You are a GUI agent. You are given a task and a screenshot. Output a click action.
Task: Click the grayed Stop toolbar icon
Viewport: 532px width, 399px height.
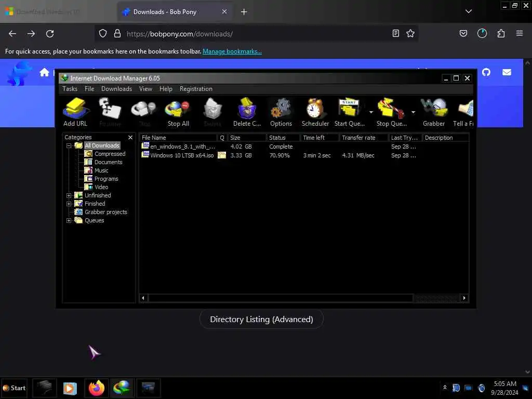[x=144, y=112]
